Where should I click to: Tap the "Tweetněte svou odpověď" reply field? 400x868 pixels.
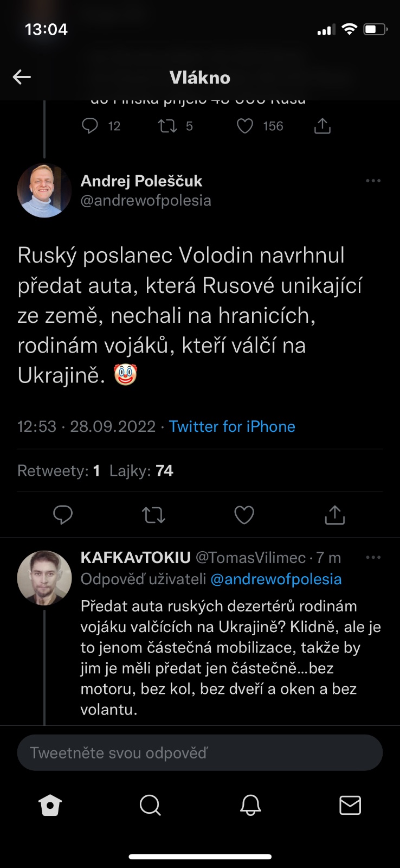200,753
